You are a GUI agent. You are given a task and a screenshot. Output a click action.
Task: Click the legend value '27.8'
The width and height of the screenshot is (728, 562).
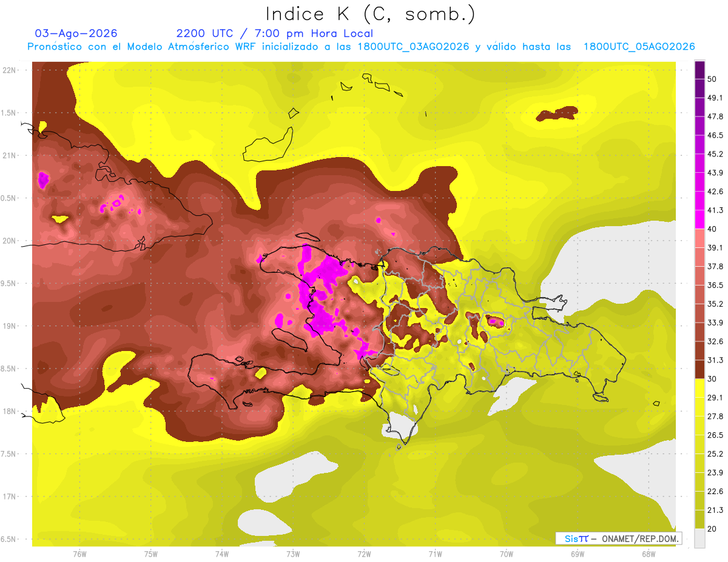point(715,416)
